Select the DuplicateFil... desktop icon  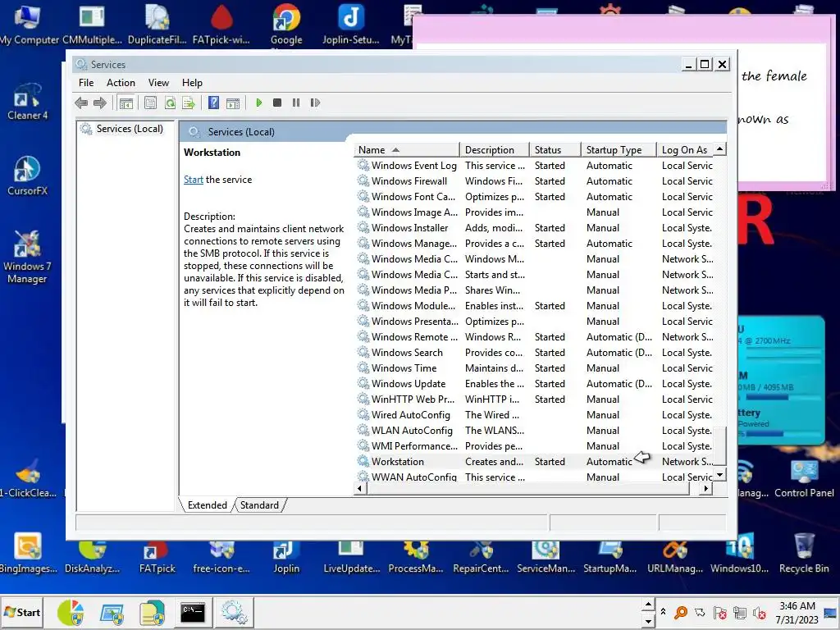click(157, 24)
